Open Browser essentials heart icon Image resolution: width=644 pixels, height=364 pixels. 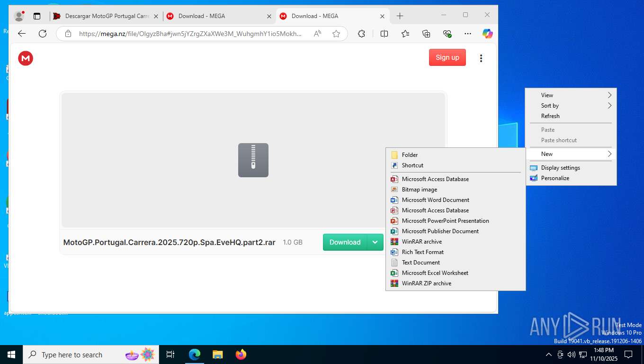coord(447,34)
